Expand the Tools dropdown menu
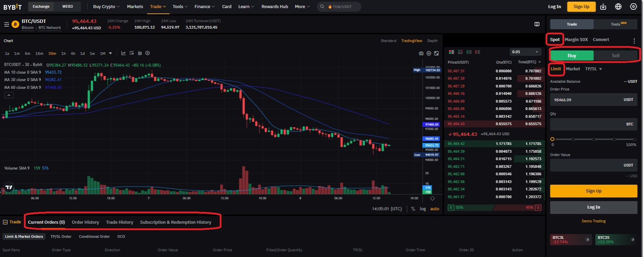This screenshot has width=644, height=257. pyautogui.click(x=180, y=6)
